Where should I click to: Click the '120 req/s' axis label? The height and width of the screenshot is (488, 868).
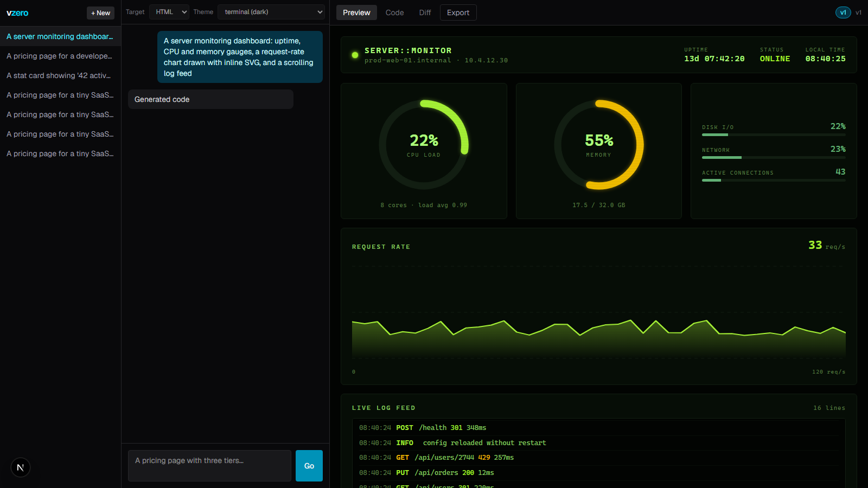(828, 372)
